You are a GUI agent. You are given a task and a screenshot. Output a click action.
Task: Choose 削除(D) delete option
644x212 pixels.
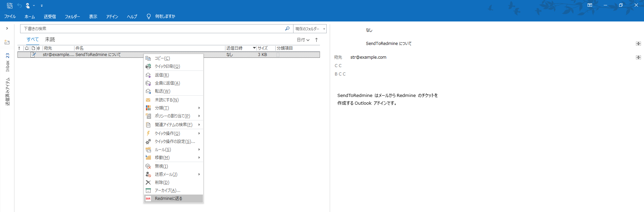(x=173, y=182)
